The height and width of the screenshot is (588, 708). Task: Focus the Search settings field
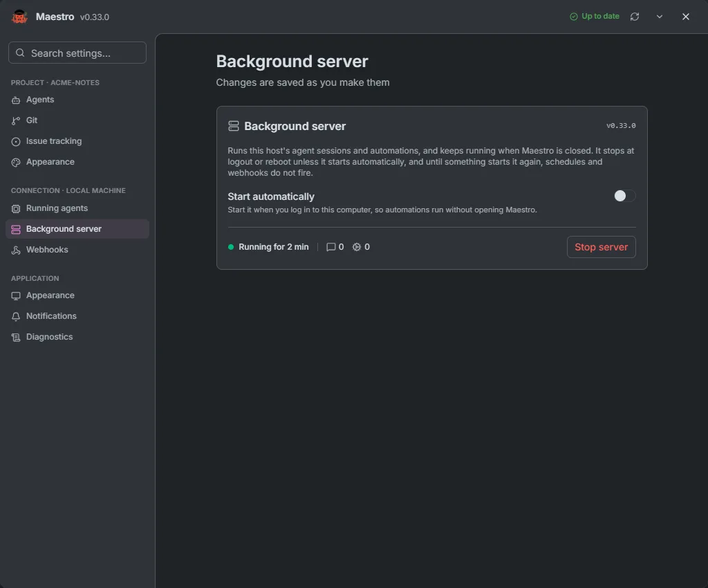click(77, 53)
